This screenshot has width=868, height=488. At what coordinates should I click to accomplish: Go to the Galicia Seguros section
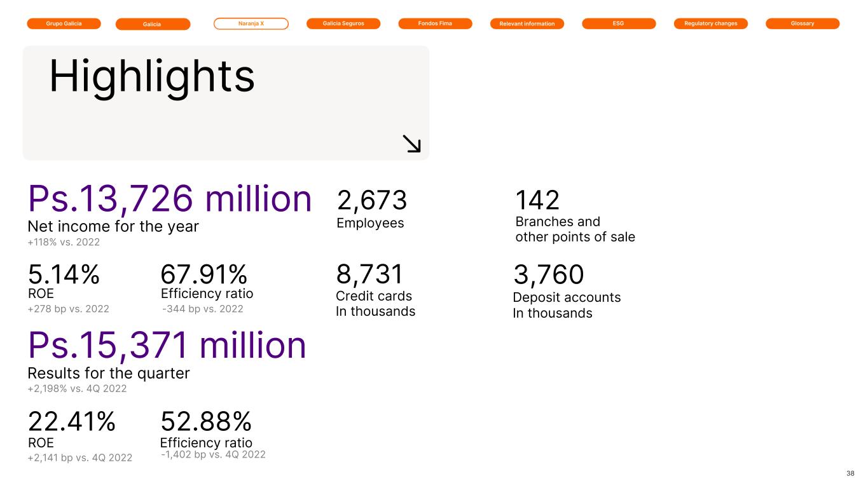tap(343, 24)
